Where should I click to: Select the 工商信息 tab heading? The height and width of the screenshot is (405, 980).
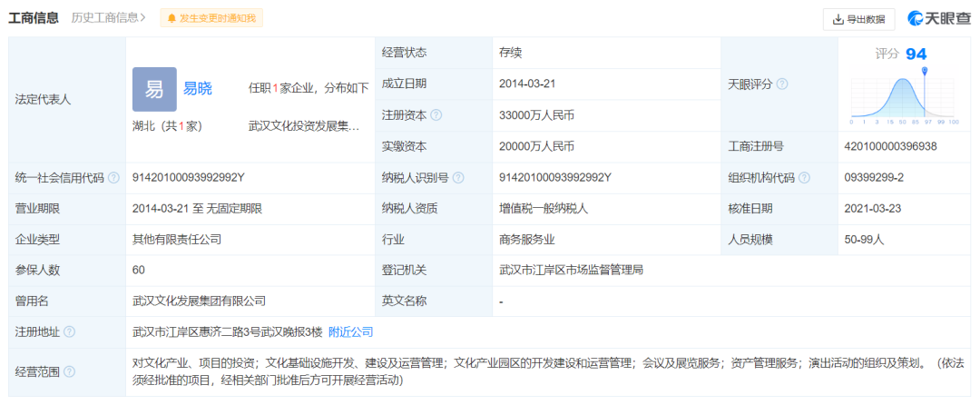coord(35,17)
